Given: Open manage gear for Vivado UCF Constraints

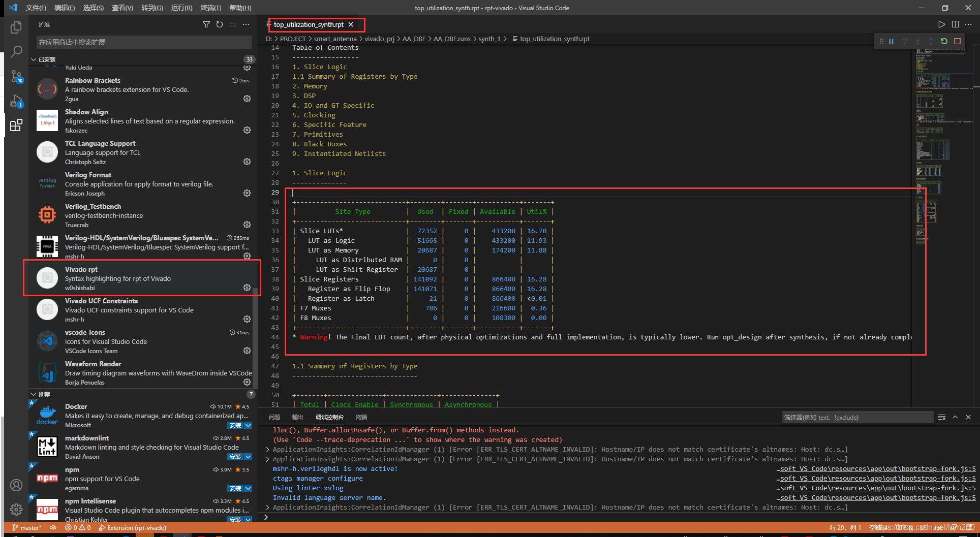Looking at the screenshot, I should (x=247, y=319).
